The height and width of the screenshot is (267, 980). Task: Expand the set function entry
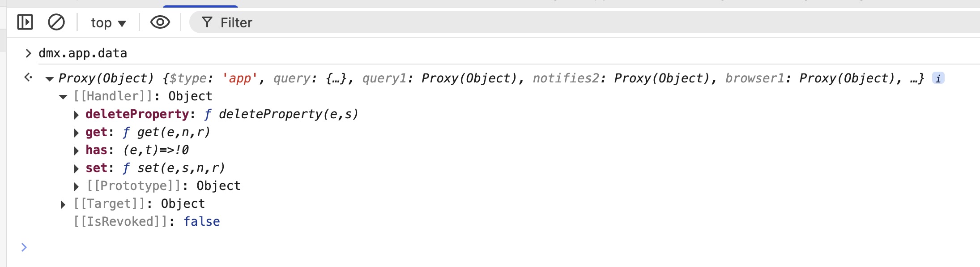[77, 169]
